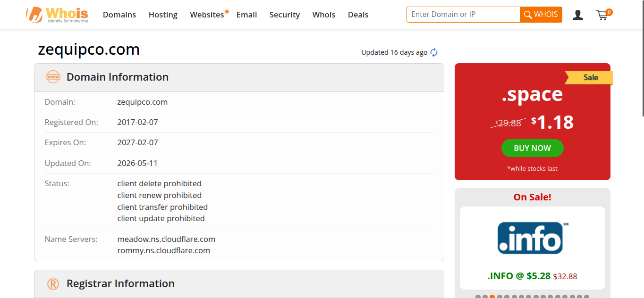Click the Domain Information section title
The height and width of the screenshot is (298, 644).
[x=118, y=77]
